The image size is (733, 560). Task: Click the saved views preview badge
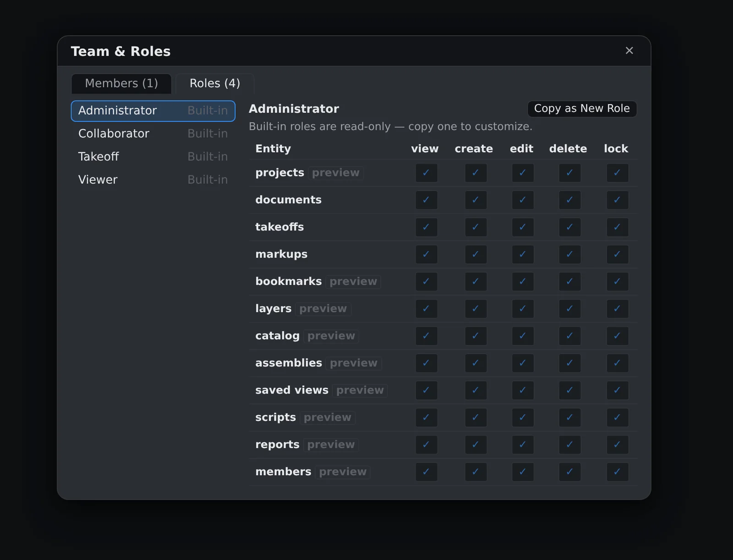tap(360, 390)
